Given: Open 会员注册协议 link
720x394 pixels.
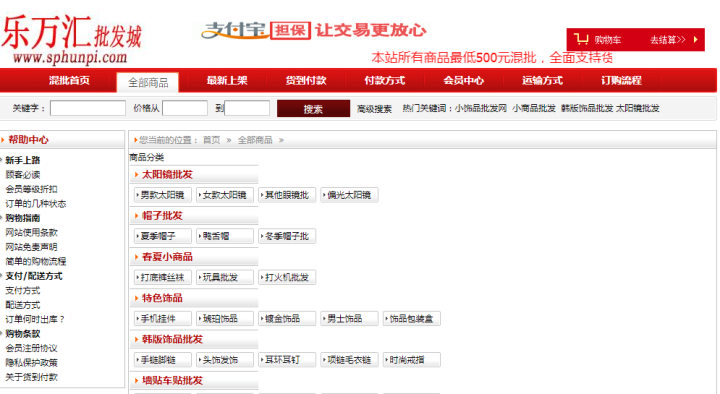Looking at the screenshot, I should [x=31, y=349].
